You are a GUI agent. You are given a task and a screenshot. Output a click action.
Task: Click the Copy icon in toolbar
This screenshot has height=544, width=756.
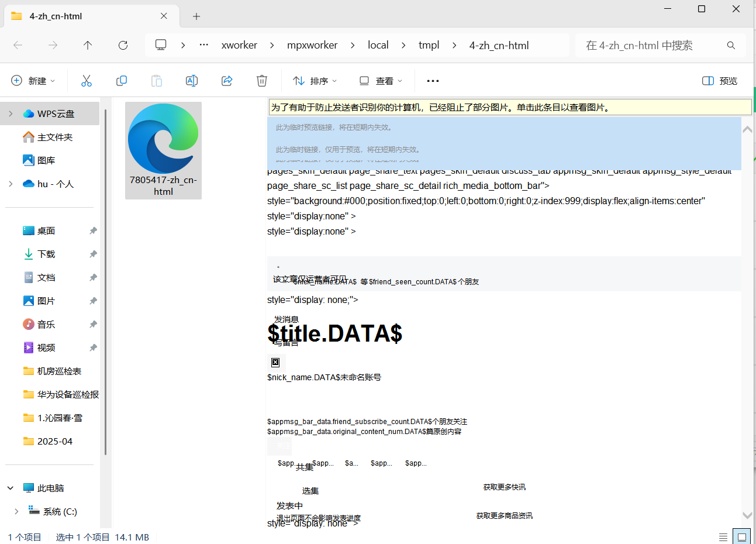[122, 81]
